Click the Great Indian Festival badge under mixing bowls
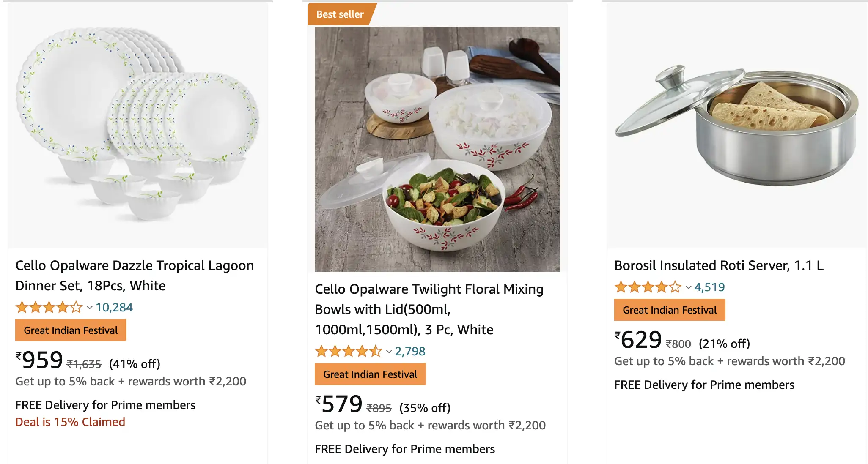The width and height of the screenshot is (868, 464). tap(370, 374)
